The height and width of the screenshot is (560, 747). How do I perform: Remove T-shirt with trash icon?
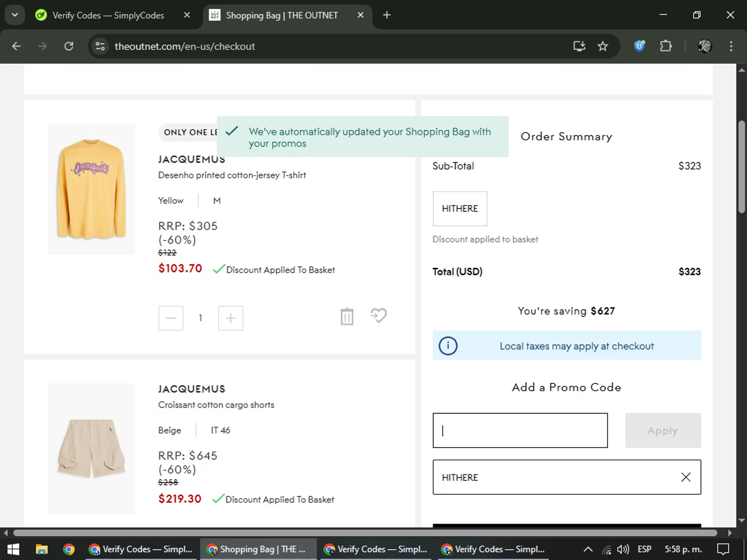click(x=347, y=316)
